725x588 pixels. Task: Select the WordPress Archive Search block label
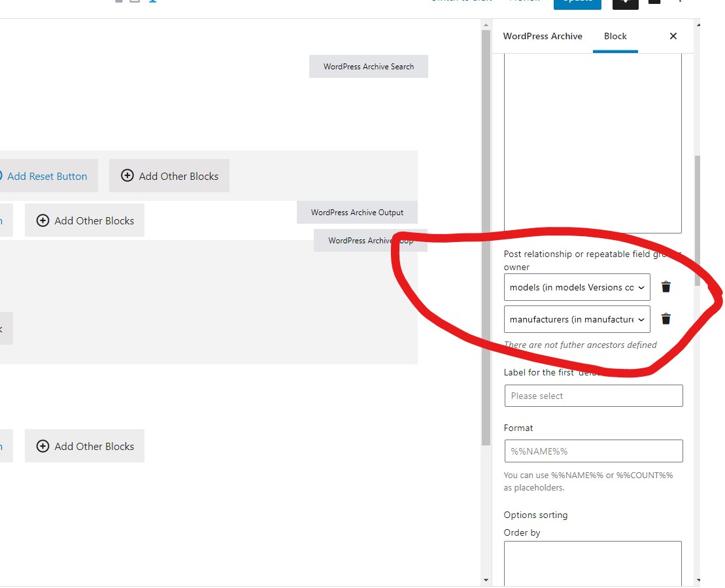click(369, 67)
